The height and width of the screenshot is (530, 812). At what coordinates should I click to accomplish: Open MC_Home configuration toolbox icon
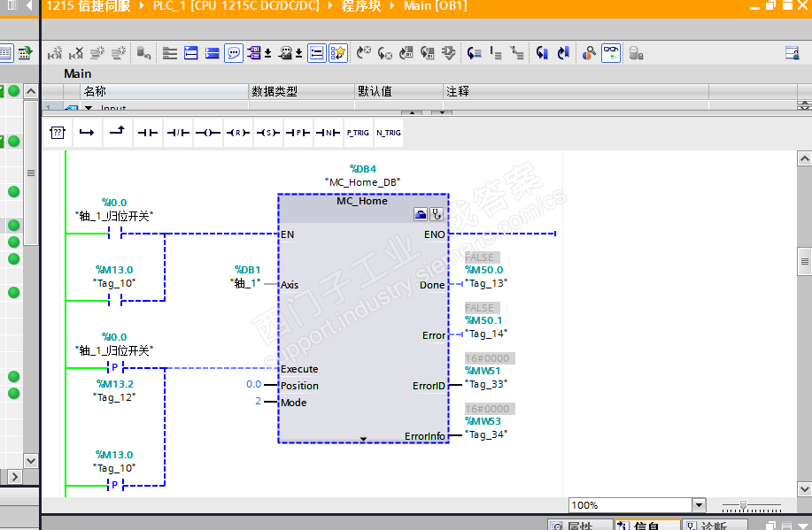(421, 214)
